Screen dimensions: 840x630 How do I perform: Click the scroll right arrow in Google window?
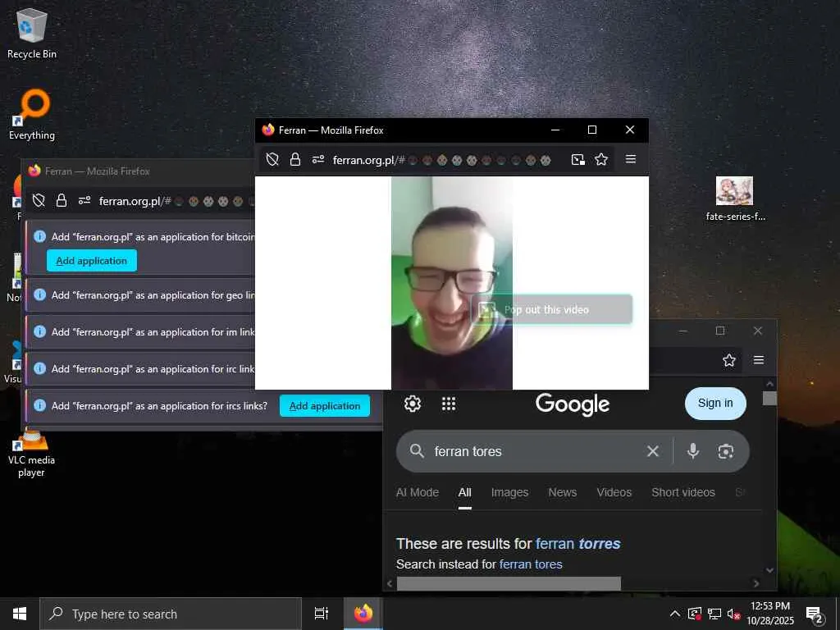click(x=756, y=583)
